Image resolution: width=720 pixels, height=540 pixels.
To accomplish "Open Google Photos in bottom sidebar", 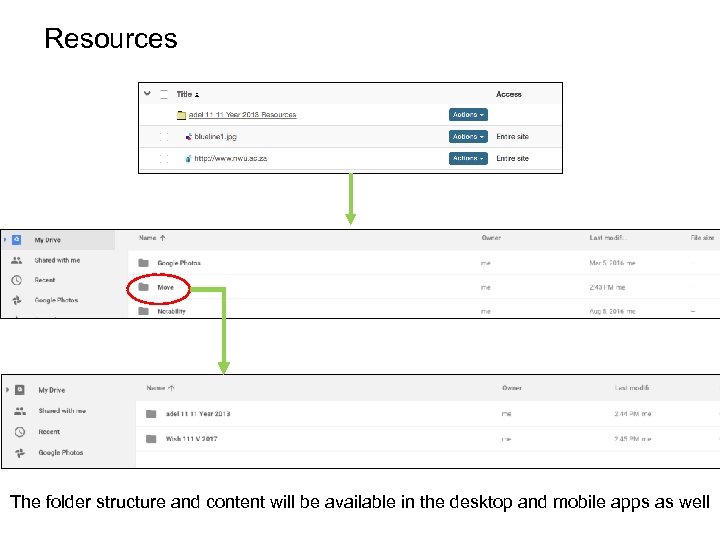I will (x=61, y=453).
